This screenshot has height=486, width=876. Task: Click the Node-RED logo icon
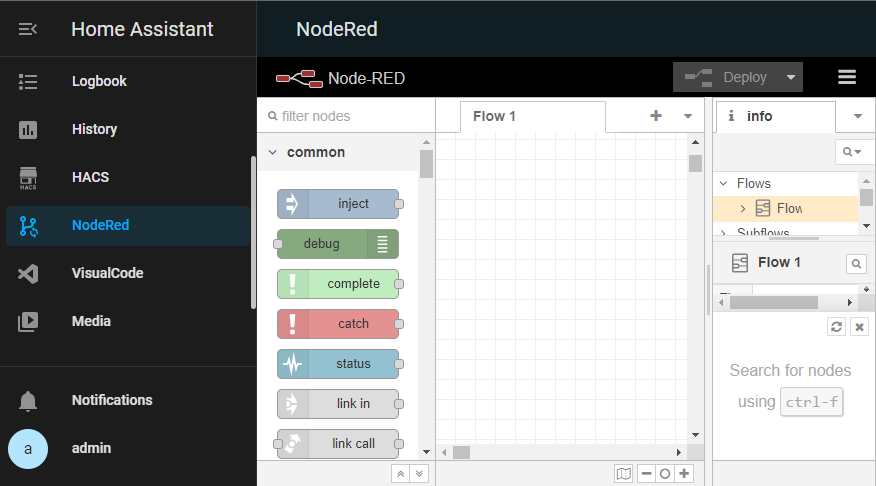coord(299,79)
